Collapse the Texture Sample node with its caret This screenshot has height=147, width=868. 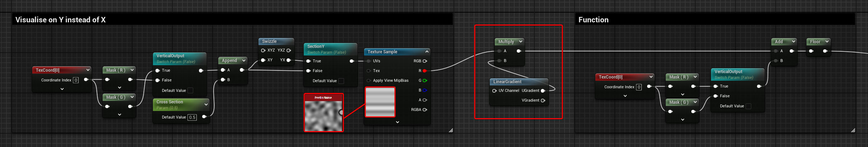pos(427,52)
